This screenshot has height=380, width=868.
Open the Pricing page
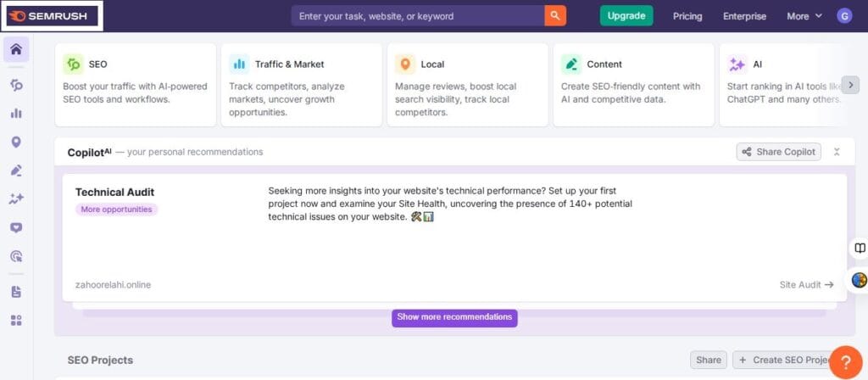(687, 16)
